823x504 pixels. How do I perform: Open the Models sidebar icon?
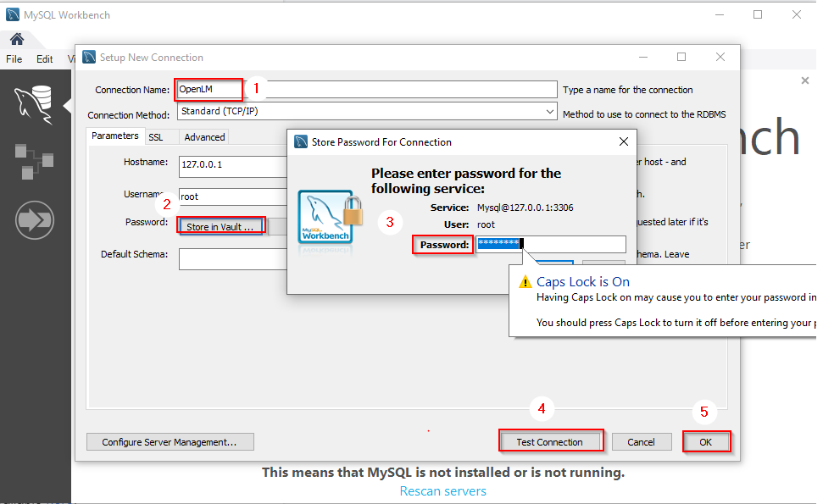34,162
